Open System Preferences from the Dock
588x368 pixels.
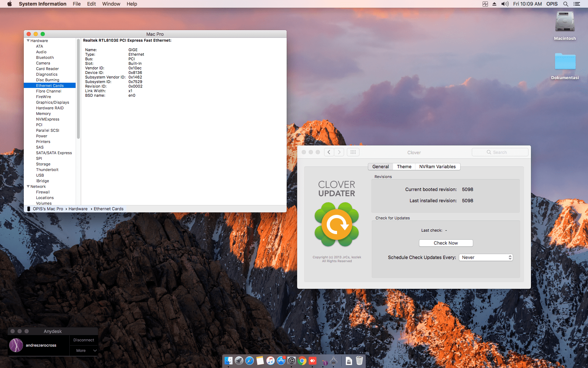(x=292, y=361)
